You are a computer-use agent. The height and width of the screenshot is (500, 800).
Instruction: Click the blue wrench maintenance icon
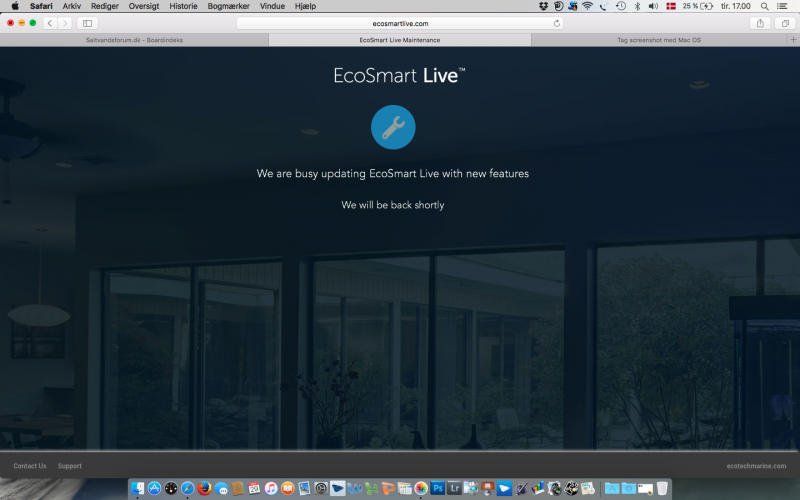tap(393, 127)
